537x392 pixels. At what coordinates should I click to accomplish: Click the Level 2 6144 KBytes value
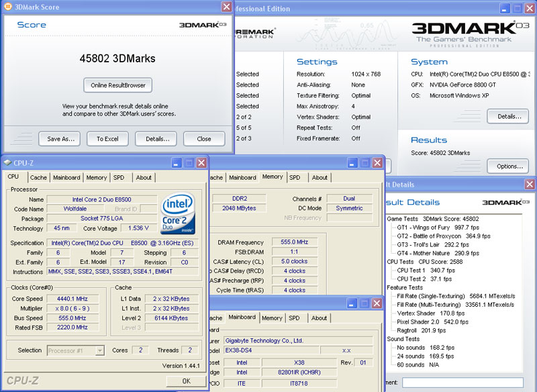(x=171, y=318)
